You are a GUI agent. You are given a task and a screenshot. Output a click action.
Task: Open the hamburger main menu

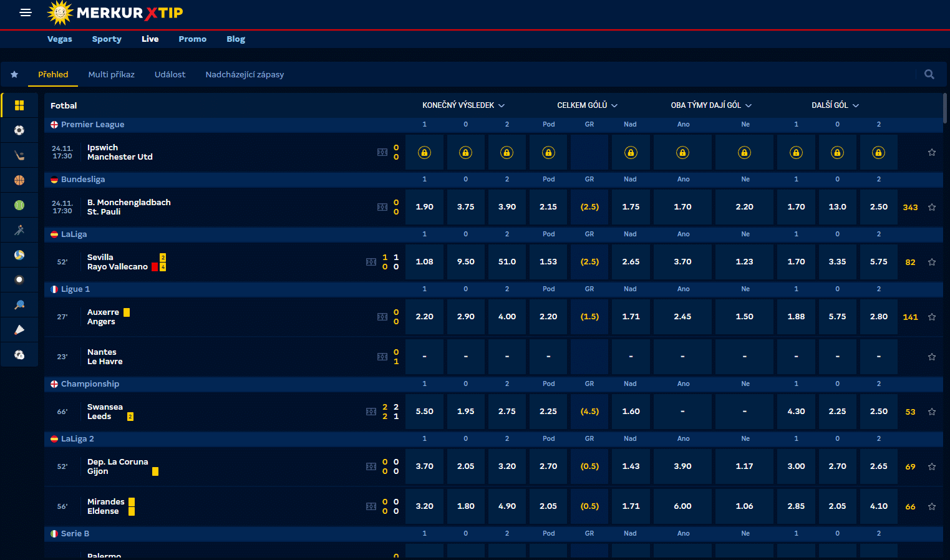point(26,12)
